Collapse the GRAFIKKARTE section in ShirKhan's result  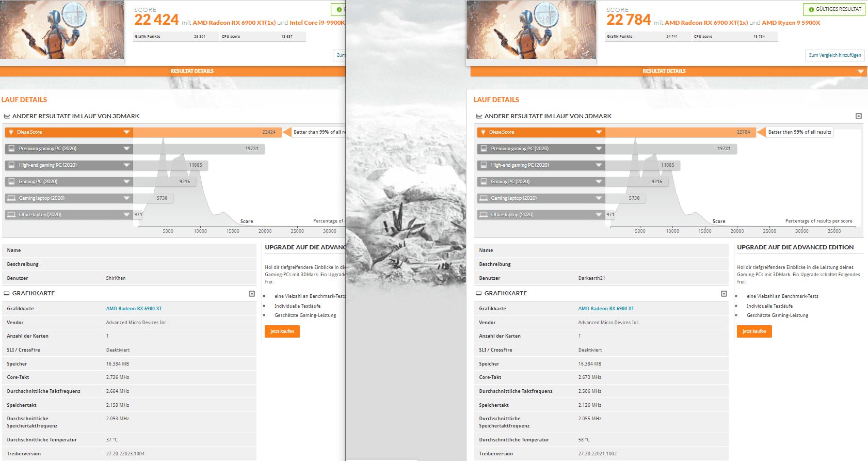pos(252,293)
